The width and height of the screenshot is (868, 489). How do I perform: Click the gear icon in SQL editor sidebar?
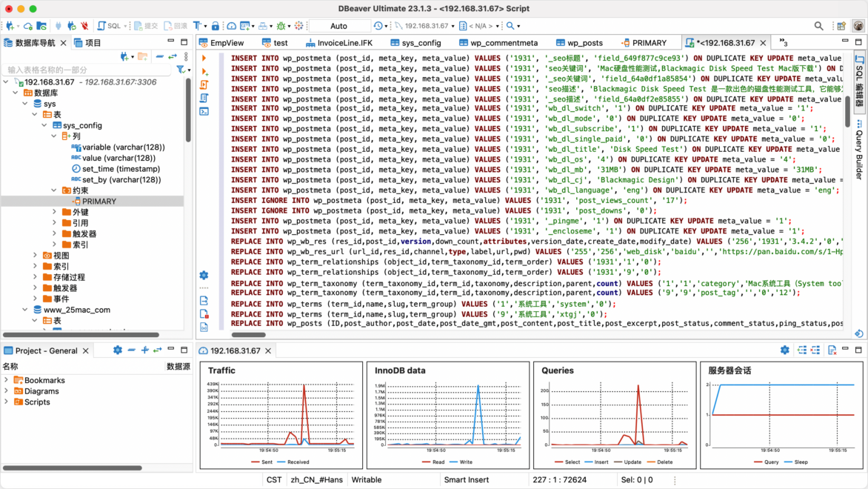(x=204, y=275)
